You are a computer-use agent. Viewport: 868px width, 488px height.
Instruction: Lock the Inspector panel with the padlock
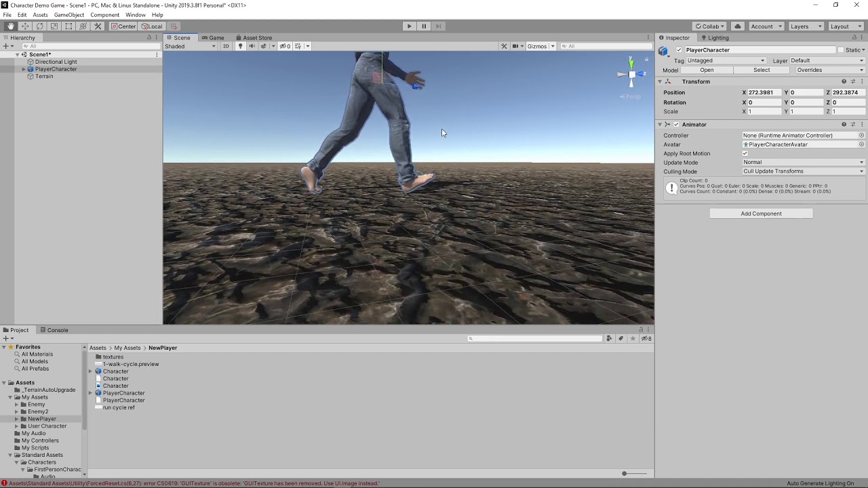(x=854, y=37)
